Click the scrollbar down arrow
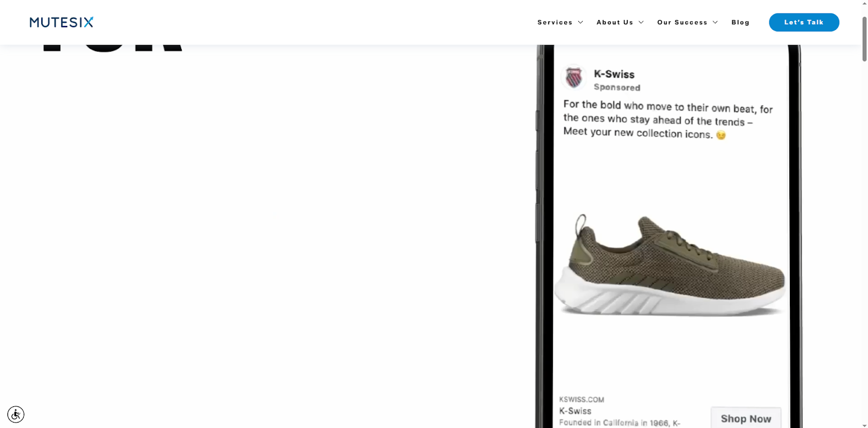 click(864, 425)
